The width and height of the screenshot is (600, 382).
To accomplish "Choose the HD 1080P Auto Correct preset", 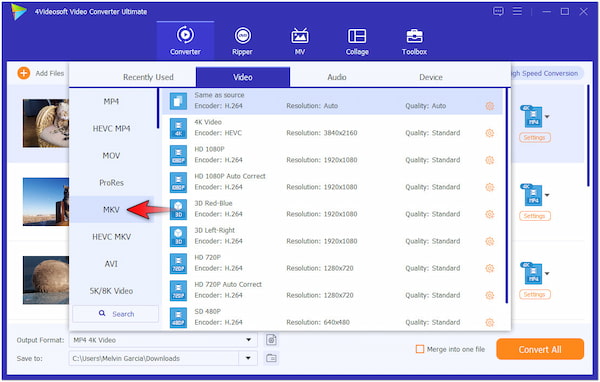I will (x=332, y=182).
